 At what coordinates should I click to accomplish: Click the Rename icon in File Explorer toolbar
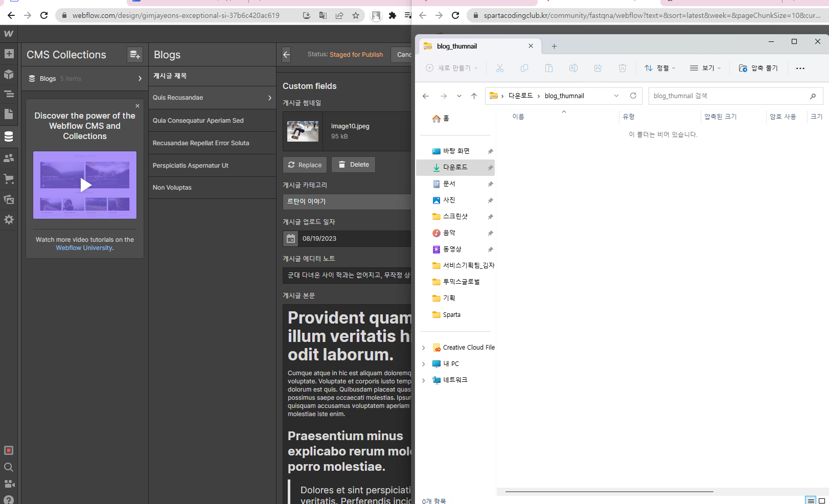(573, 68)
